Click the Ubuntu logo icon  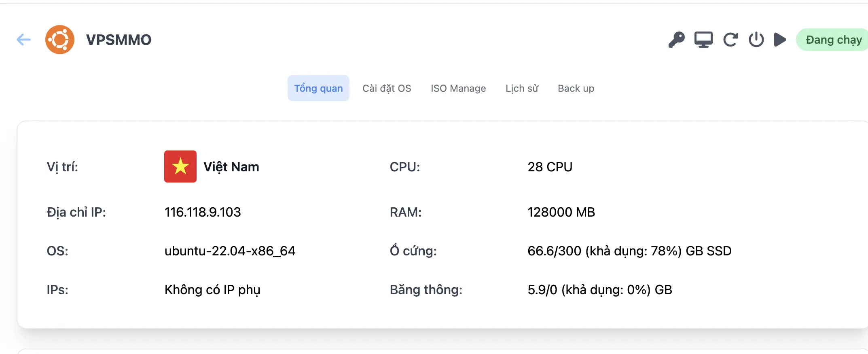60,40
